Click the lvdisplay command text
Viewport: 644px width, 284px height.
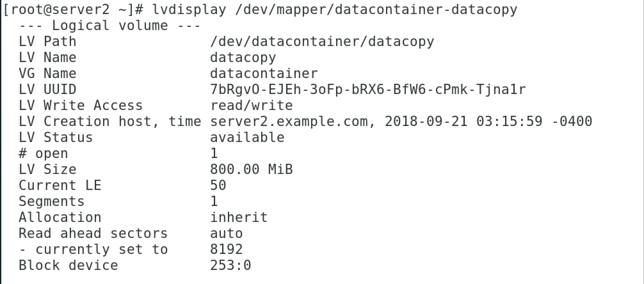[189, 10]
